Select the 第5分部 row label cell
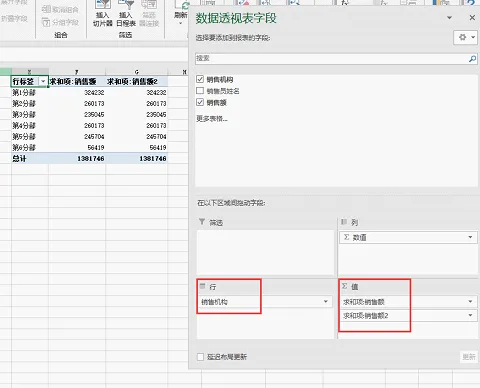Viewport: 480px width, 388px height. [x=30, y=136]
